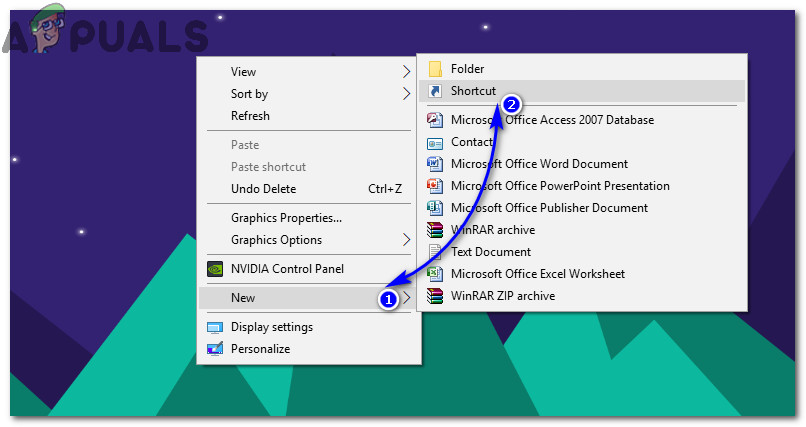Create a new Folder
This screenshot has width=806, height=427.
pyautogui.click(x=582, y=69)
